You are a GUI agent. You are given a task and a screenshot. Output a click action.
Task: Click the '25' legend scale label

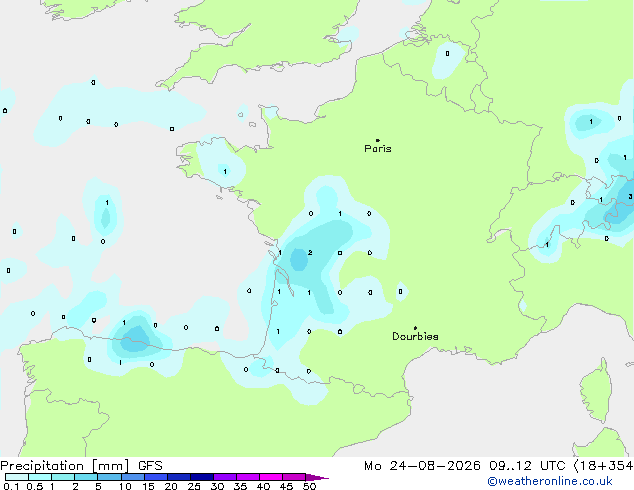pyautogui.click(x=194, y=486)
